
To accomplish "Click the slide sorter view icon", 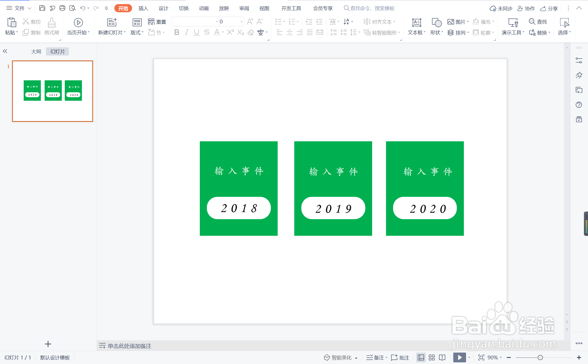I will point(432,357).
